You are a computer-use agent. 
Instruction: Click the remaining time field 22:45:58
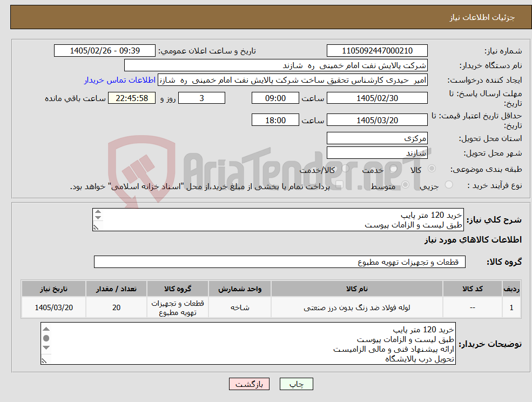pyautogui.click(x=132, y=98)
